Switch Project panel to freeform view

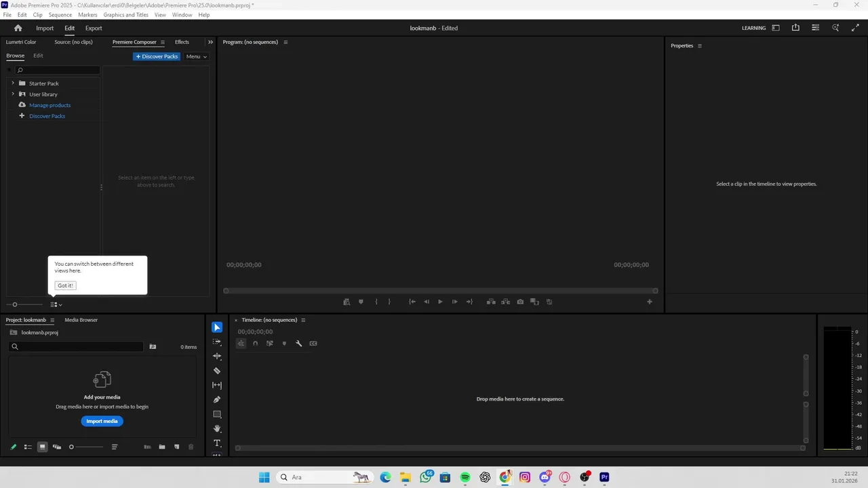pyautogui.click(x=57, y=447)
